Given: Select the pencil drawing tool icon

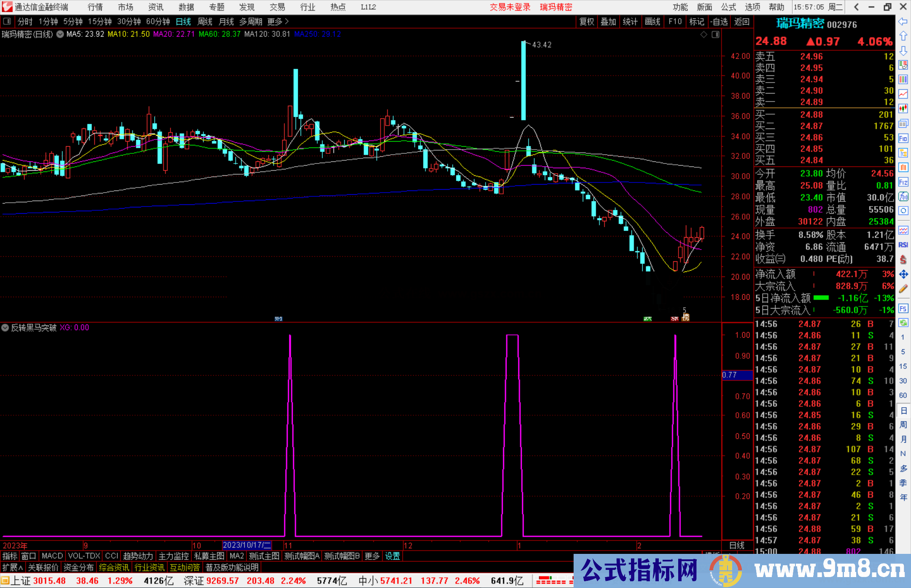Looking at the screenshot, I should 903,289.
